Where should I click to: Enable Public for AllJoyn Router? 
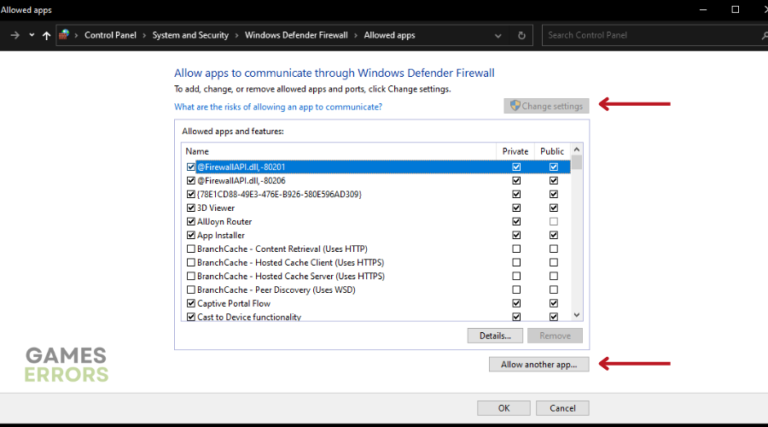553,222
